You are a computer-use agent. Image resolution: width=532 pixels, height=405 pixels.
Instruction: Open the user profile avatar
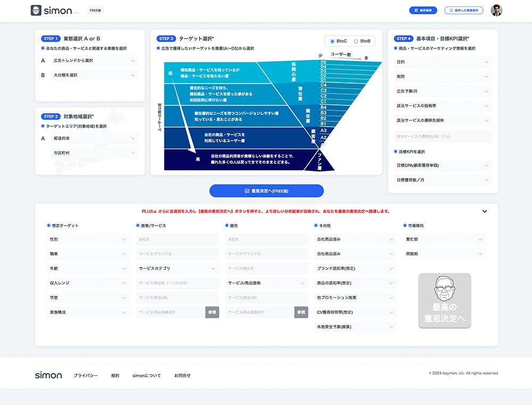[496, 10]
